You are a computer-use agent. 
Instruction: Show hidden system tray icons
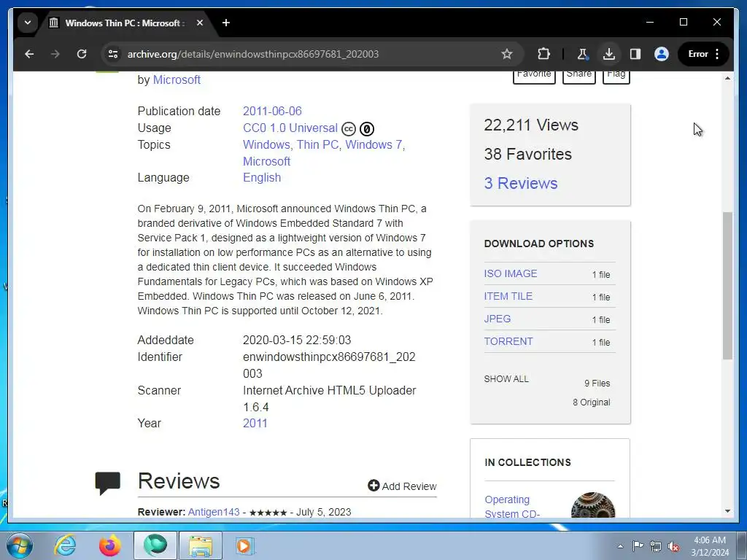coord(620,546)
